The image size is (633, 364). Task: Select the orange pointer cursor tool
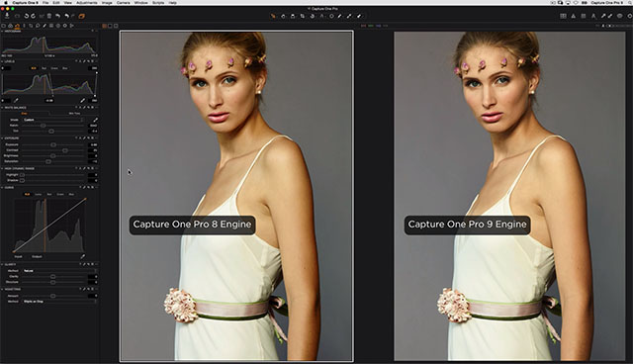click(x=273, y=16)
